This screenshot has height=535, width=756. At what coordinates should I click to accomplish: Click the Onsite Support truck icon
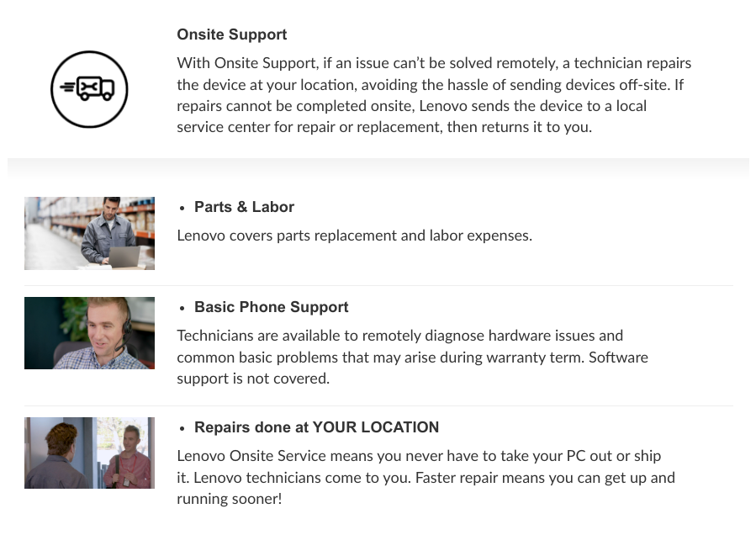pos(89,89)
